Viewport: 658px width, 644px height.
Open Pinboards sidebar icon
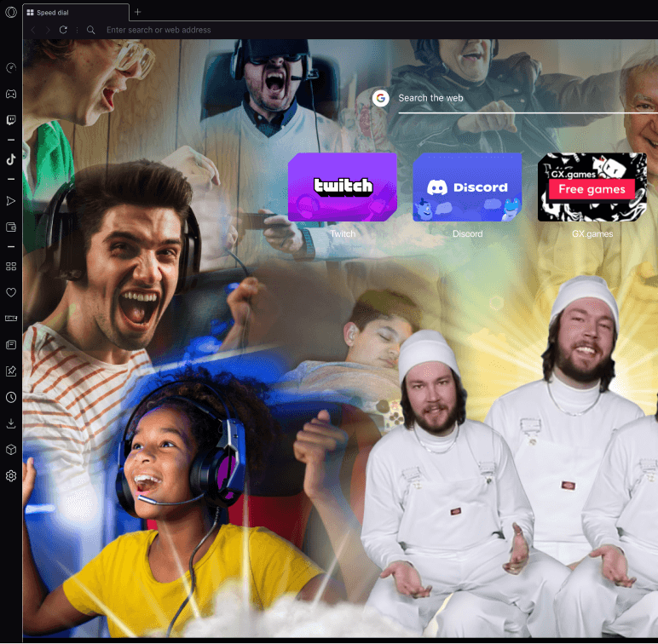[x=11, y=371]
